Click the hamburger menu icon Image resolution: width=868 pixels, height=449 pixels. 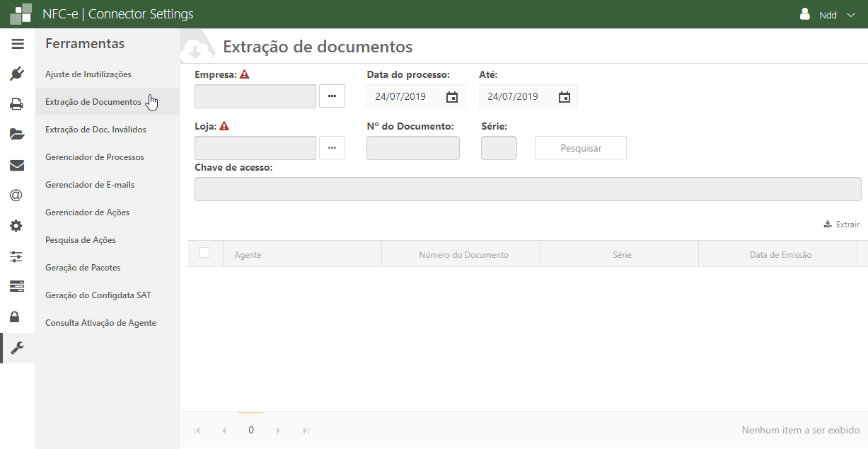point(17,44)
